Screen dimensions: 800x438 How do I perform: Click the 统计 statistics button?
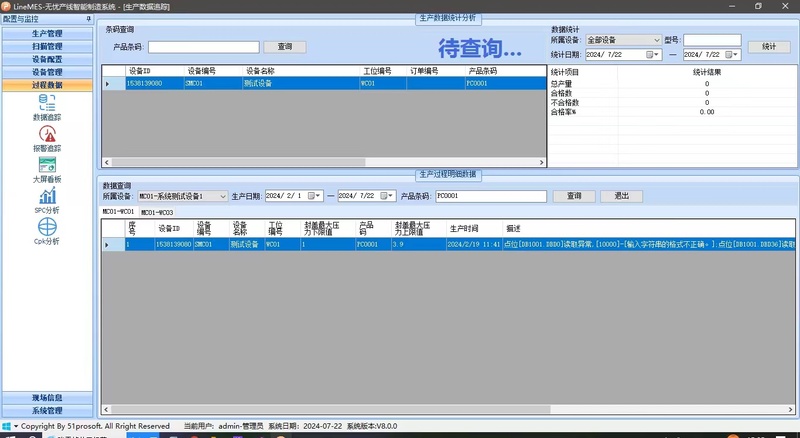[x=768, y=47]
